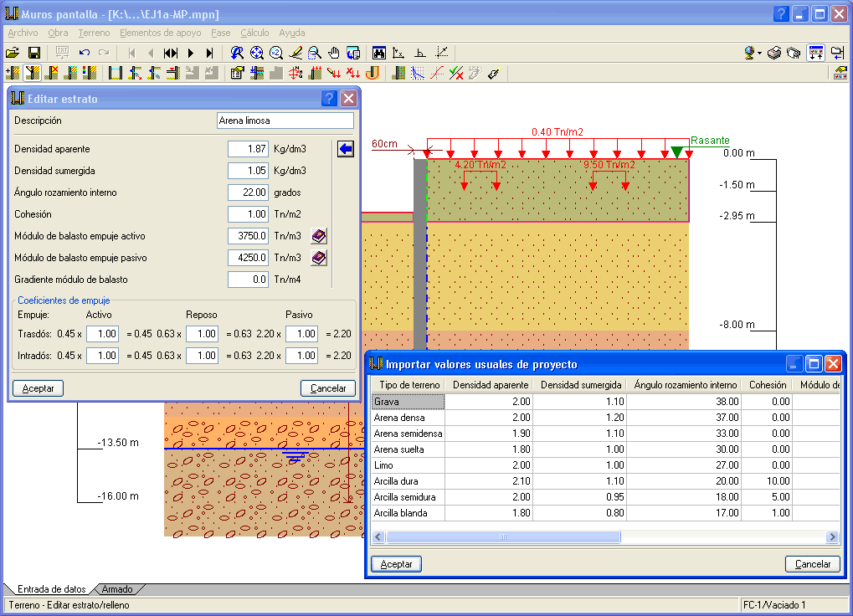Click the Densidad aparente column header
The image size is (853, 616).
pos(491,385)
